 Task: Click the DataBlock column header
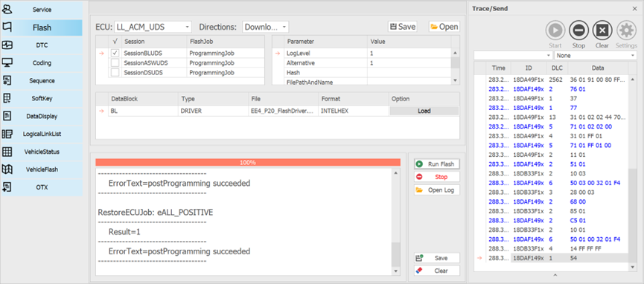click(x=143, y=99)
